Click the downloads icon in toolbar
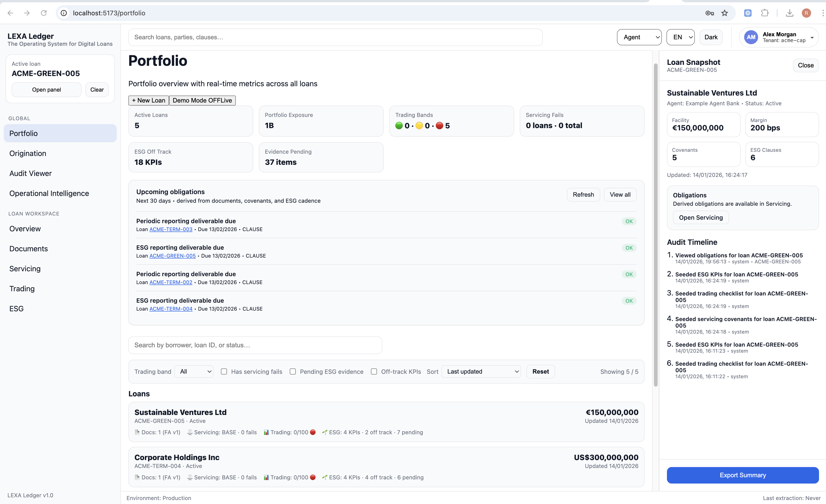This screenshot has width=826, height=504. [x=789, y=13]
